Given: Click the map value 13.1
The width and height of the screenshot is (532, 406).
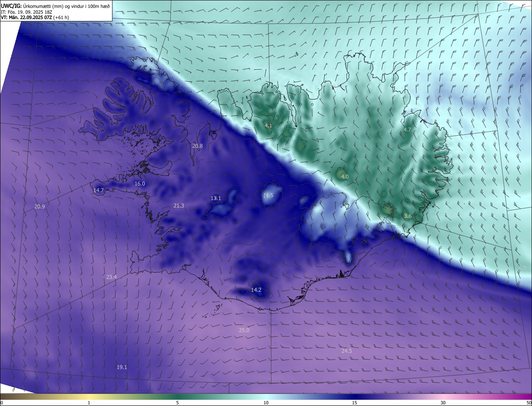Looking at the screenshot, I should [x=216, y=198].
